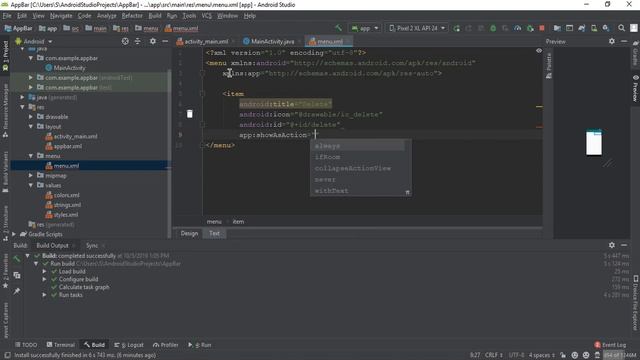This screenshot has width=640, height=360.
Task: Hide the Project panel with minus icon
Action: pyautogui.click(x=165, y=41)
